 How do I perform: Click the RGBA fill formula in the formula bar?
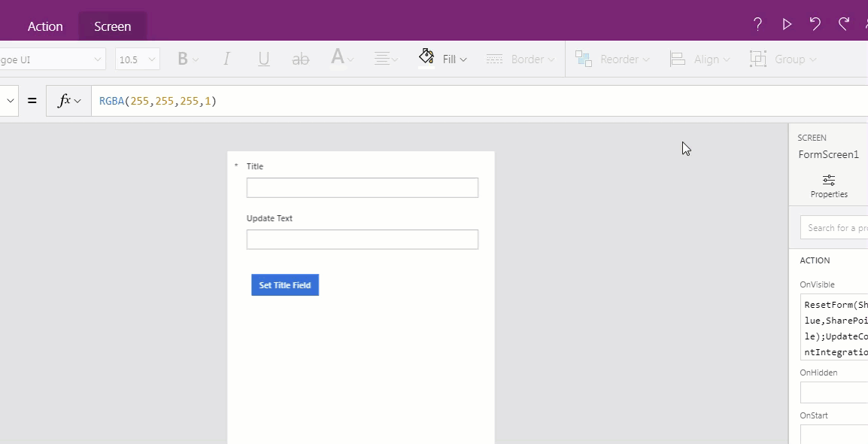156,99
